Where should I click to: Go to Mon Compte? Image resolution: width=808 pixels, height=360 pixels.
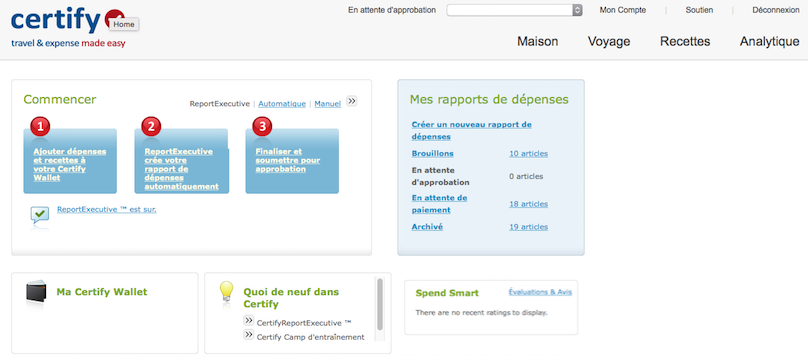pos(622,10)
